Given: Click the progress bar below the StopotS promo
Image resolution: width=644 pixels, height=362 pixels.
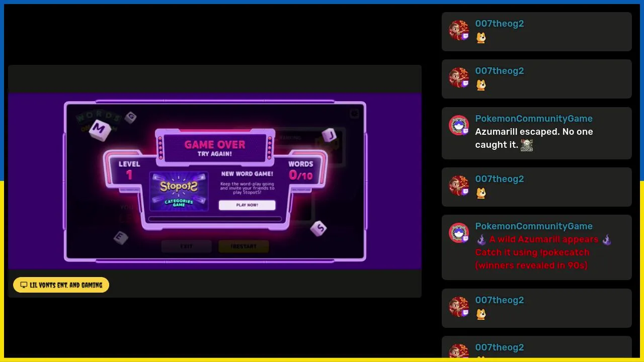Looking at the screenshot, I should pos(215,219).
